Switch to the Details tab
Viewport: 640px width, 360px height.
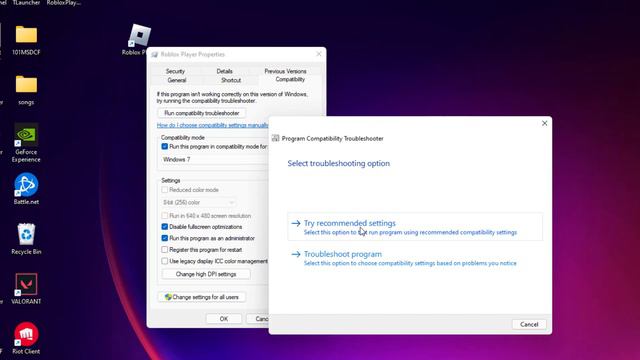tap(224, 71)
